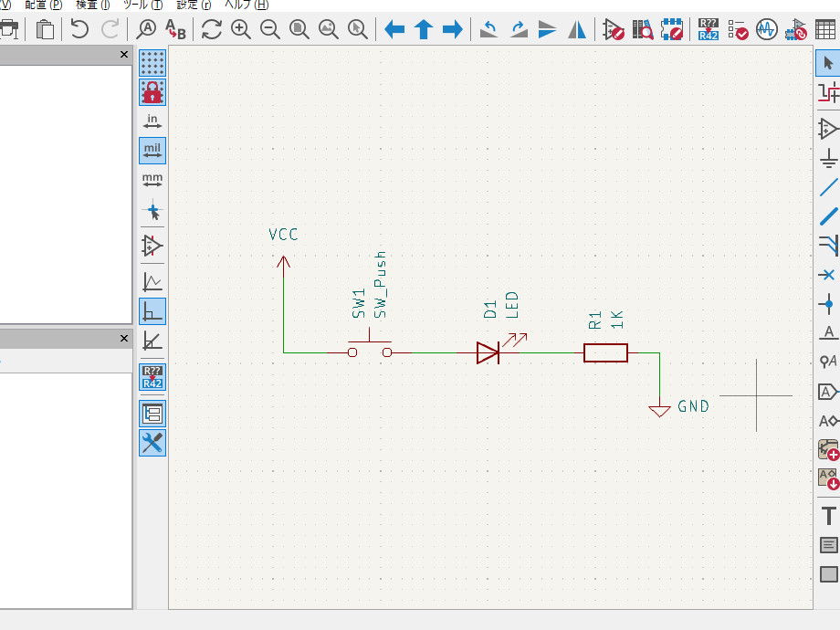Click the Undo arrow in the top toolbar

[x=79, y=29]
